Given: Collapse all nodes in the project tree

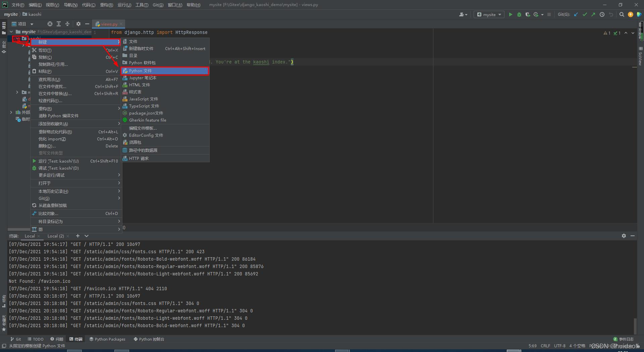Looking at the screenshot, I should click(67, 24).
